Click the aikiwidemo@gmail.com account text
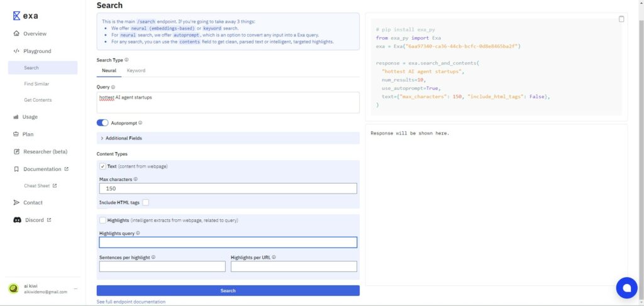644x306 pixels. pyautogui.click(x=45, y=292)
